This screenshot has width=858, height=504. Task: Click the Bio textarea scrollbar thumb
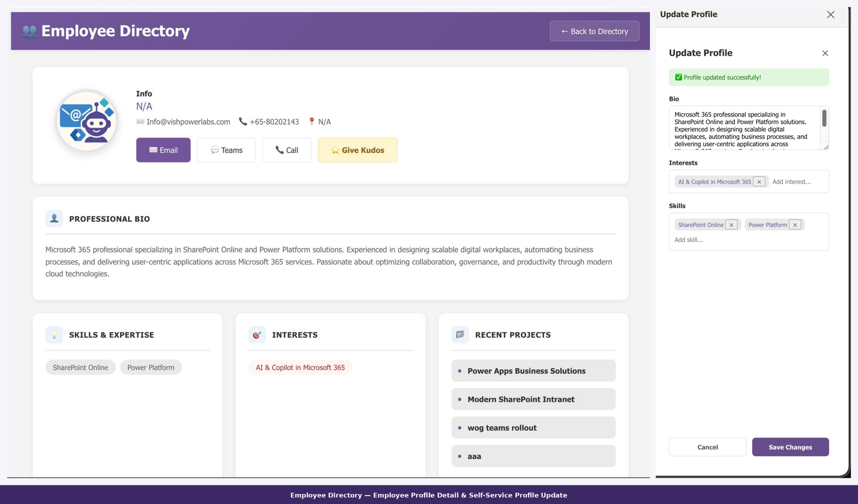(824, 118)
